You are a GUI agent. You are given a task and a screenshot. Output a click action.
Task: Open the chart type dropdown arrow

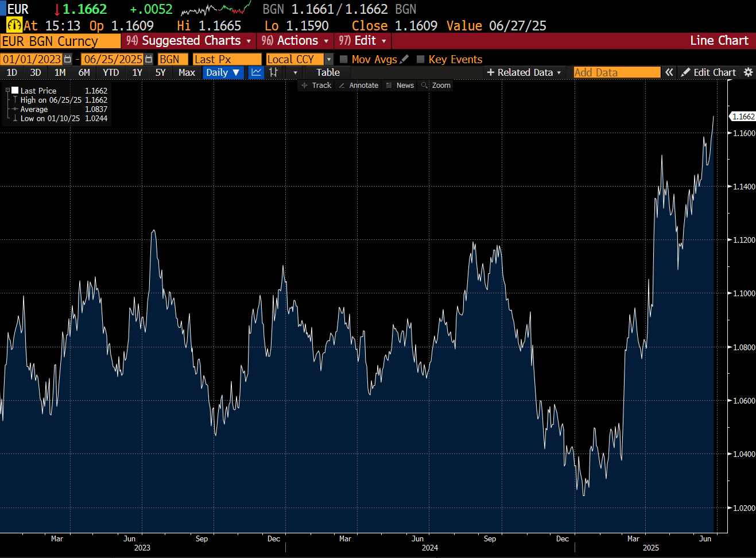[295, 72]
